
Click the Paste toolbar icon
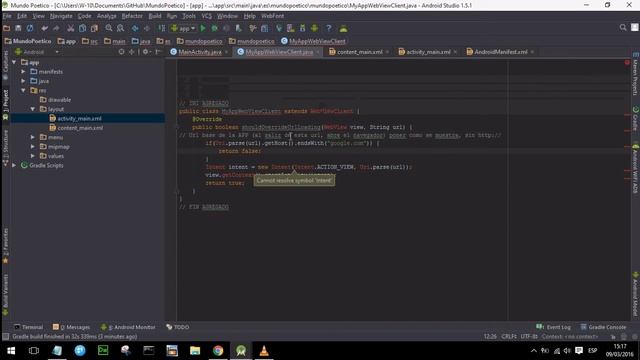pos(94,28)
